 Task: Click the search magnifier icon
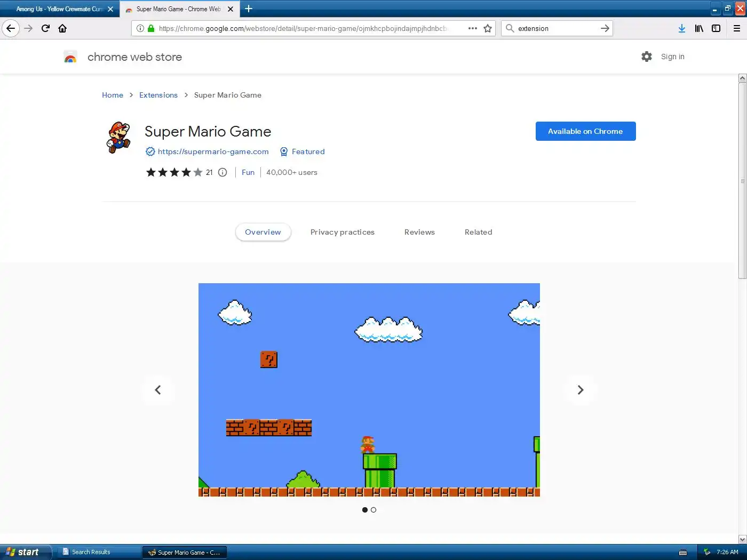coord(510,28)
